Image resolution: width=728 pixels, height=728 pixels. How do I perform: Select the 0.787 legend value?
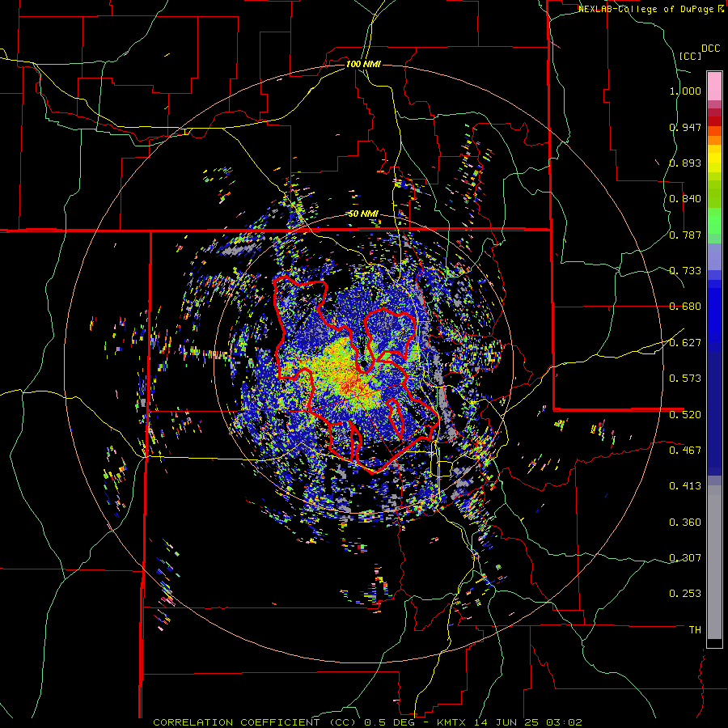[685, 235]
